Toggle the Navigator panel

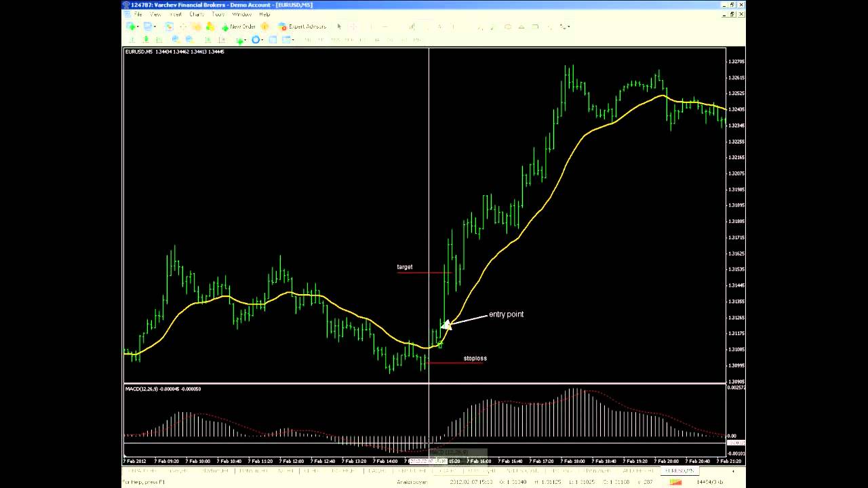pos(197,26)
